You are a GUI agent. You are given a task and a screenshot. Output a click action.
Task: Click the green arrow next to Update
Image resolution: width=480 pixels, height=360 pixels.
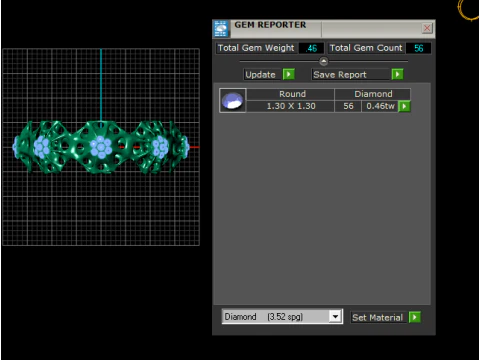coord(289,74)
